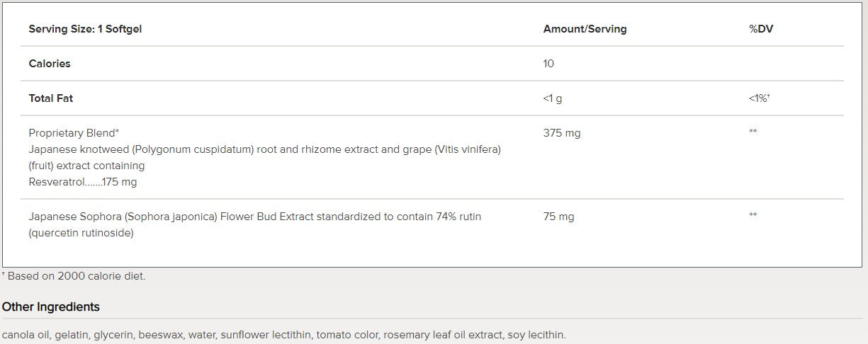Image resolution: width=868 pixels, height=344 pixels.
Task: Click the "<1 g" total fat amount
Action: point(553,98)
